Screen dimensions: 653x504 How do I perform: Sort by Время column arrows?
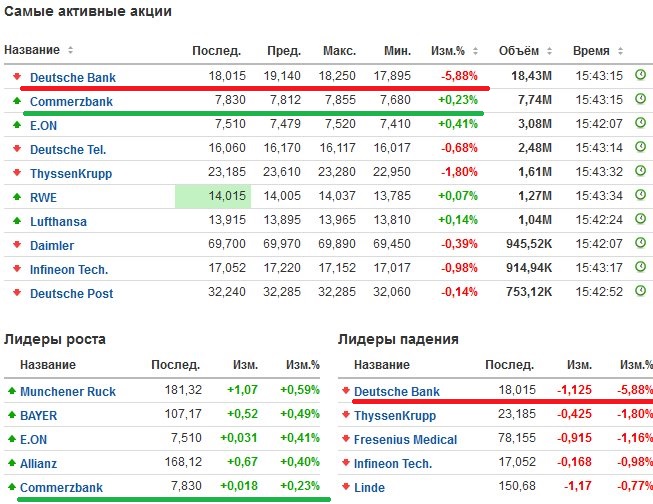[x=622, y=50]
